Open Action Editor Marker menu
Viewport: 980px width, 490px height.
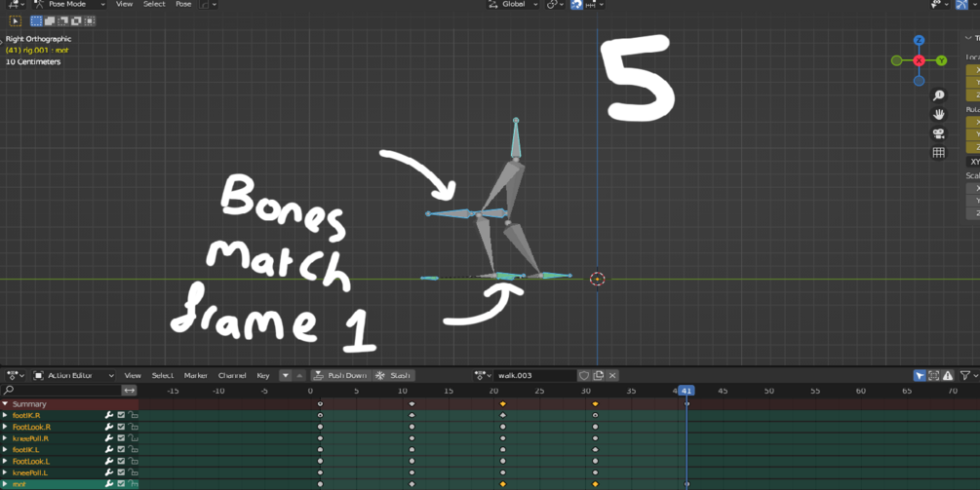tap(196, 375)
